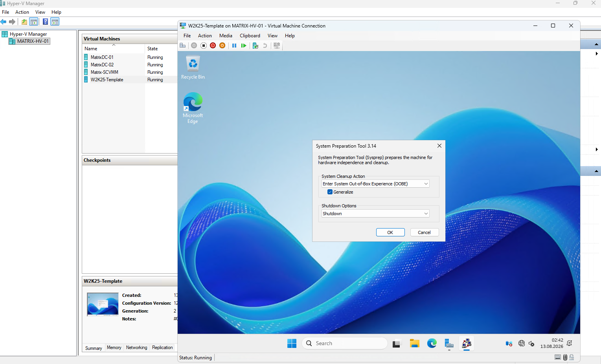Click the Search box on VM taskbar
The height and width of the screenshot is (364, 601).
click(344, 343)
